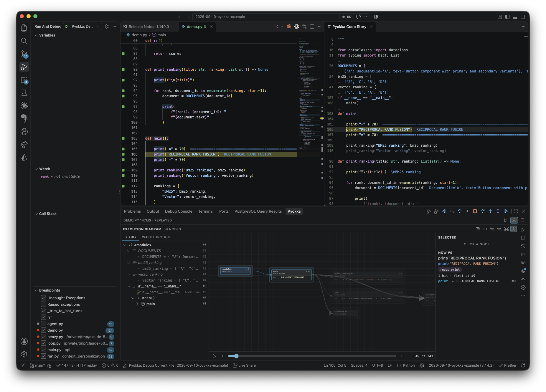
Task: Open Source Control view with 18 badge
Action: click(x=24, y=54)
